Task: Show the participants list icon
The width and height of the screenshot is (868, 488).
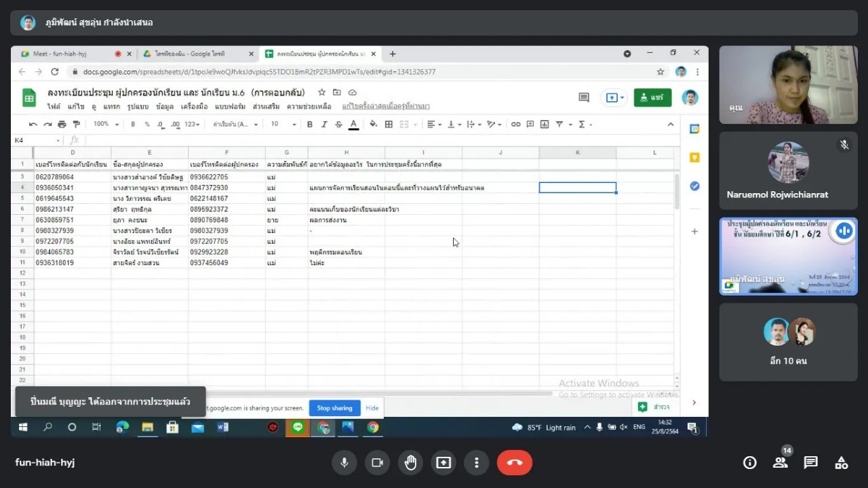Action: click(780, 463)
